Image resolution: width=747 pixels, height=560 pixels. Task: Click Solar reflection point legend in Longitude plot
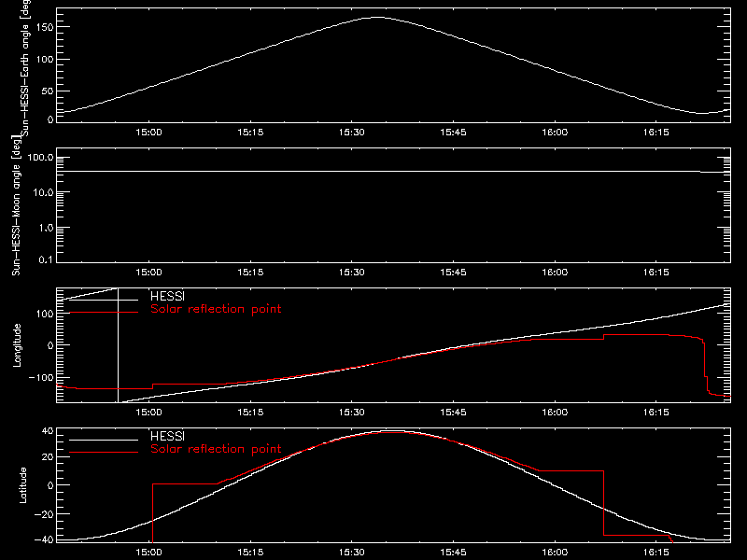point(216,309)
